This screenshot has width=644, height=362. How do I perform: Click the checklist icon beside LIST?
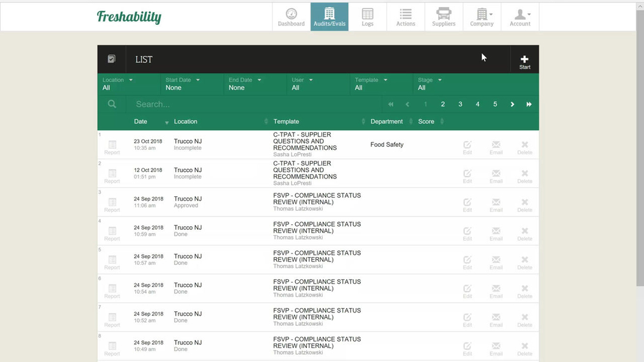pos(111,59)
